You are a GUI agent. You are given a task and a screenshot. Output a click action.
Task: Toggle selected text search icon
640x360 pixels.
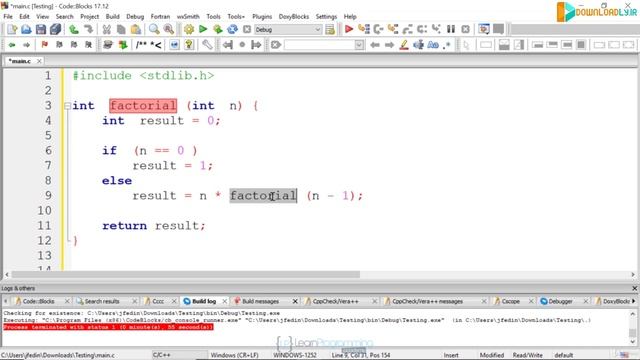point(418,45)
